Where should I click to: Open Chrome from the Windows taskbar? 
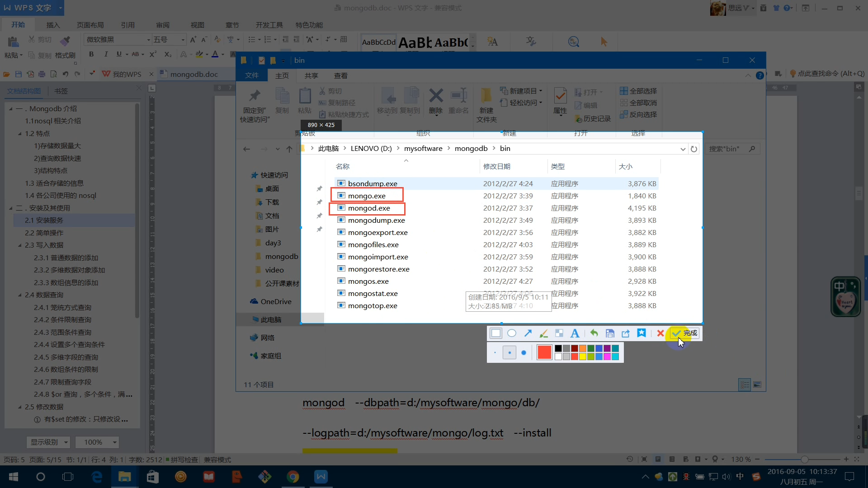293,477
